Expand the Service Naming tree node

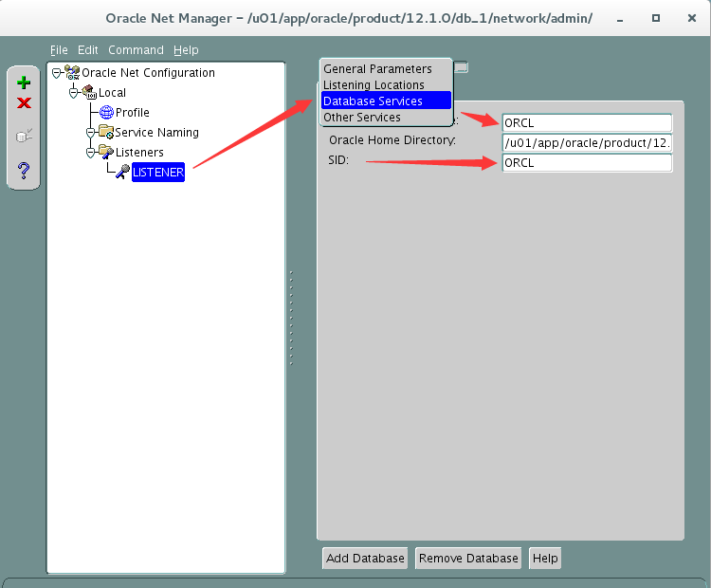point(91,133)
